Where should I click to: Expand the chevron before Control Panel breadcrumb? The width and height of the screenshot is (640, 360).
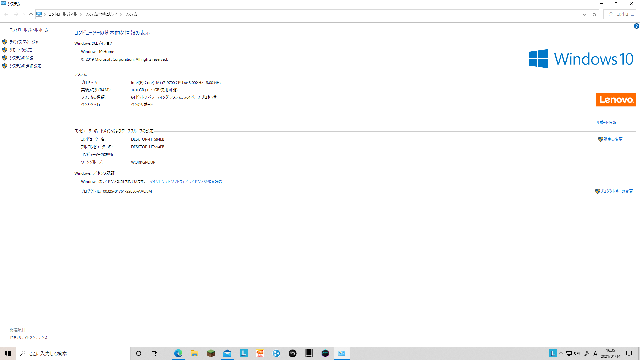(x=45, y=14)
